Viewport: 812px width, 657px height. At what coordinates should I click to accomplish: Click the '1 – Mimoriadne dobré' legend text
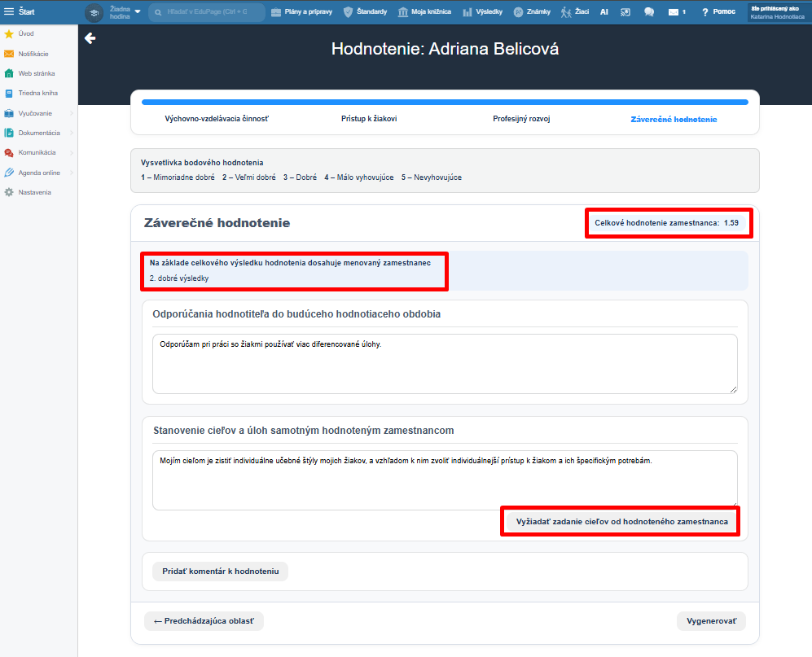pos(178,177)
